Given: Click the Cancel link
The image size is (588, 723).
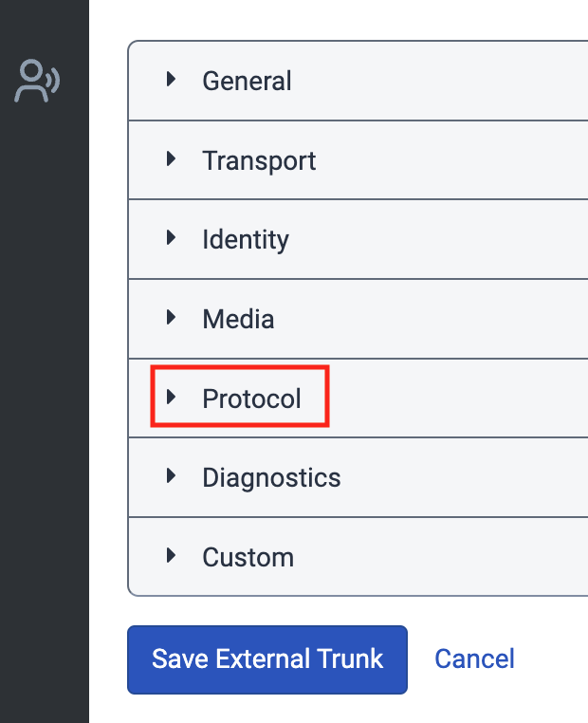Looking at the screenshot, I should (x=474, y=658).
